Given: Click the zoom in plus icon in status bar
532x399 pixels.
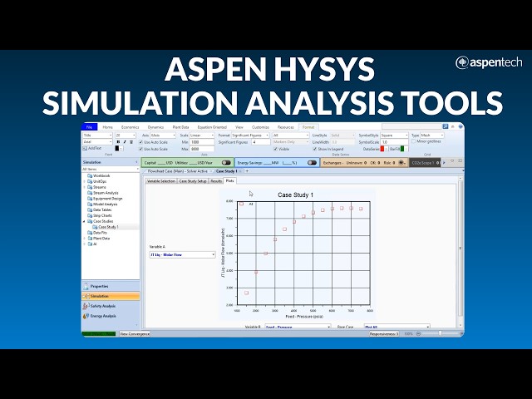Looking at the screenshot, I should click(x=461, y=334).
